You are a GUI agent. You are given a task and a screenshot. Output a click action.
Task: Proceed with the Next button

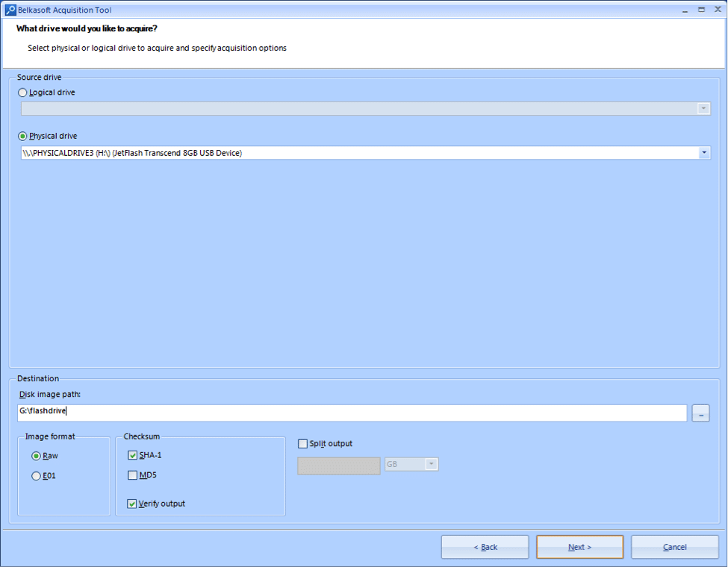[x=580, y=547]
